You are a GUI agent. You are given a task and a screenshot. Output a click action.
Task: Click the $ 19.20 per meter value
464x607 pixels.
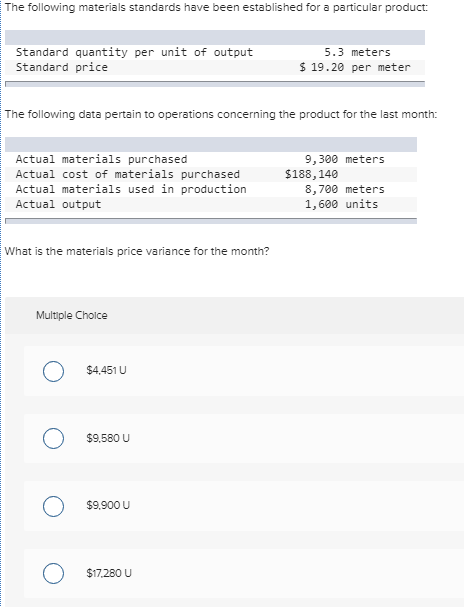coord(354,67)
